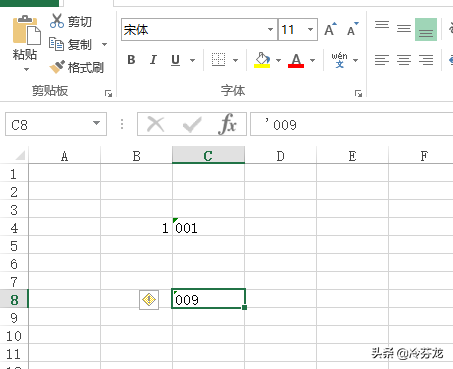The width and height of the screenshot is (453, 369).
Task: Click the Select All corner triangle
Action: [x=19, y=156]
